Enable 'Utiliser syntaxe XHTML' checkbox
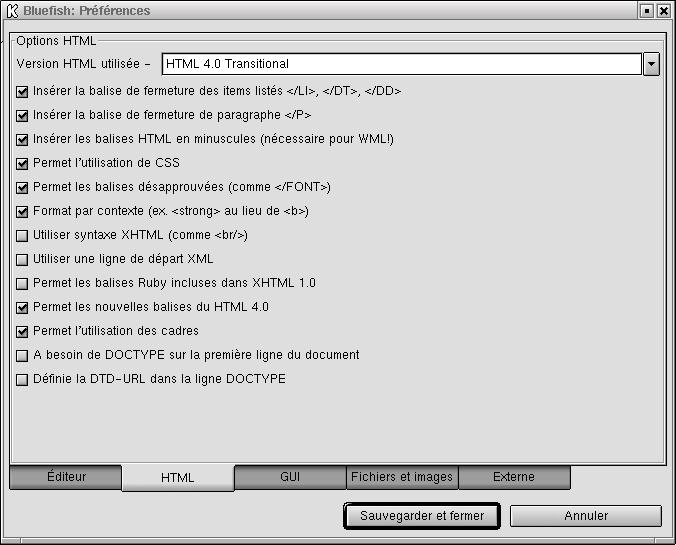The height and width of the screenshot is (545, 676). [23, 235]
